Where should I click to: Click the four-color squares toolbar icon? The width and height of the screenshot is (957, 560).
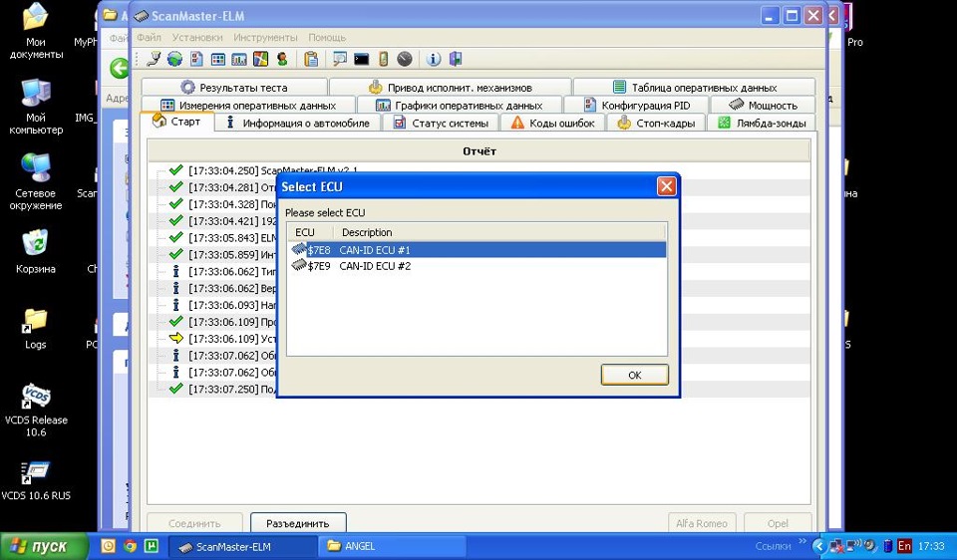click(260, 59)
